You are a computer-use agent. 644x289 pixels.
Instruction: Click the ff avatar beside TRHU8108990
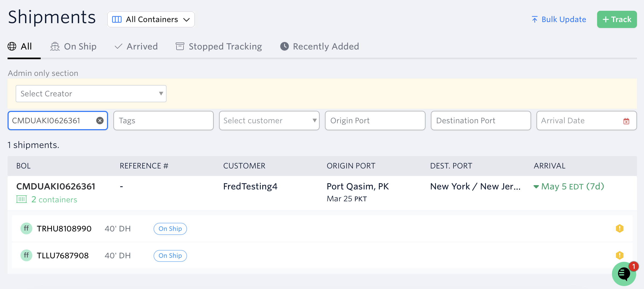[26, 228]
